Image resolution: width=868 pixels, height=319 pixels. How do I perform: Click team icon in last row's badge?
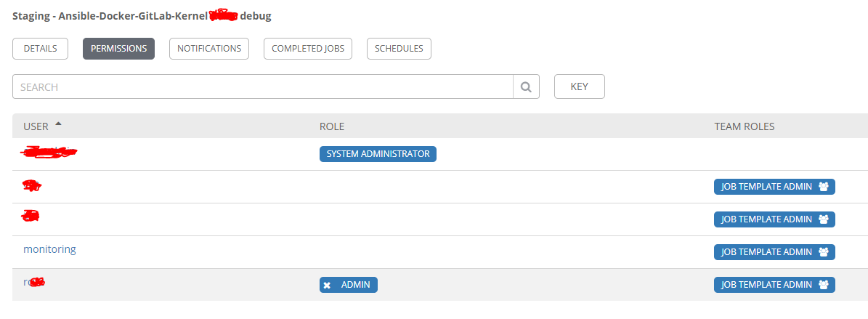[823, 285]
